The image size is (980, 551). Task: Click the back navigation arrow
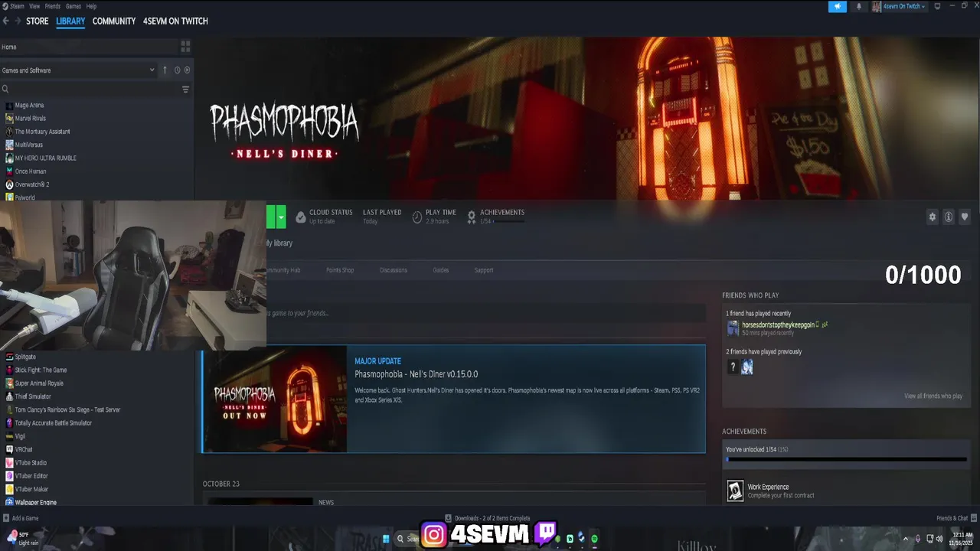(x=6, y=21)
